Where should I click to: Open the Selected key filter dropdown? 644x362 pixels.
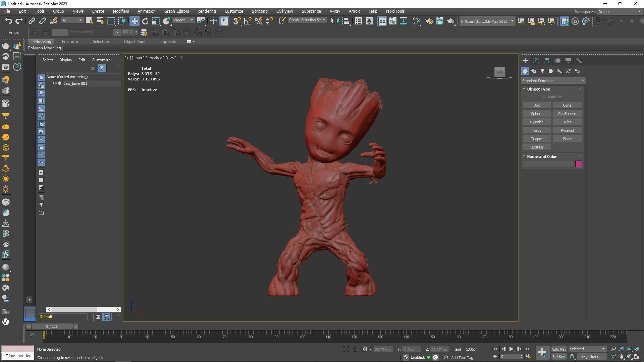point(587,349)
